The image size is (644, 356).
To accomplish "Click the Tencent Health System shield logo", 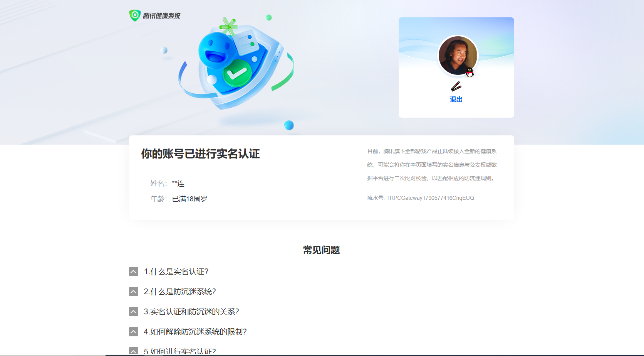I will tap(135, 15).
